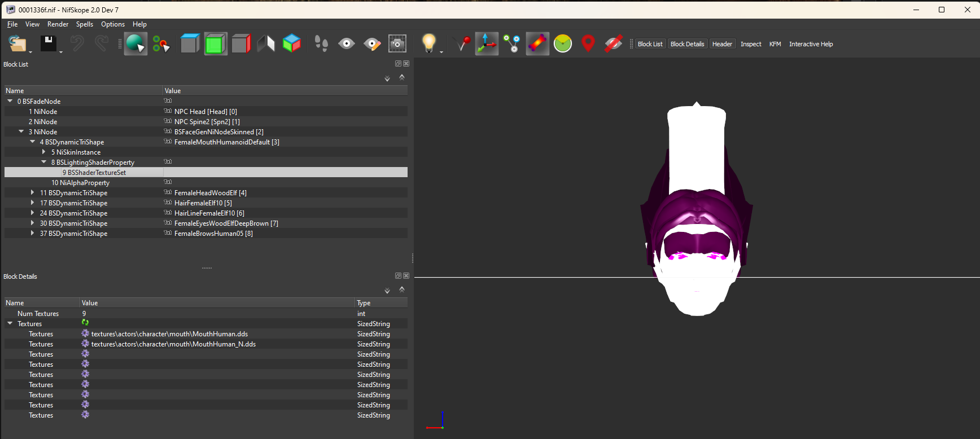The width and height of the screenshot is (980, 439).
Task: Click the Load file folder icon
Action: click(18, 44)
